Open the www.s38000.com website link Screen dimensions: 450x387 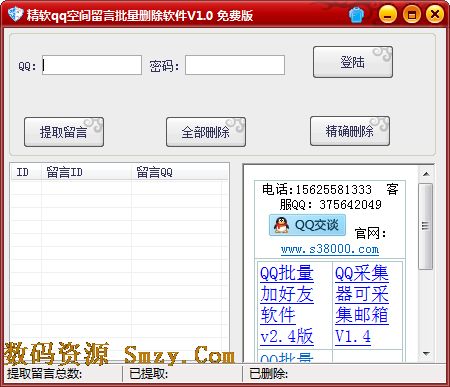point(330,249)
